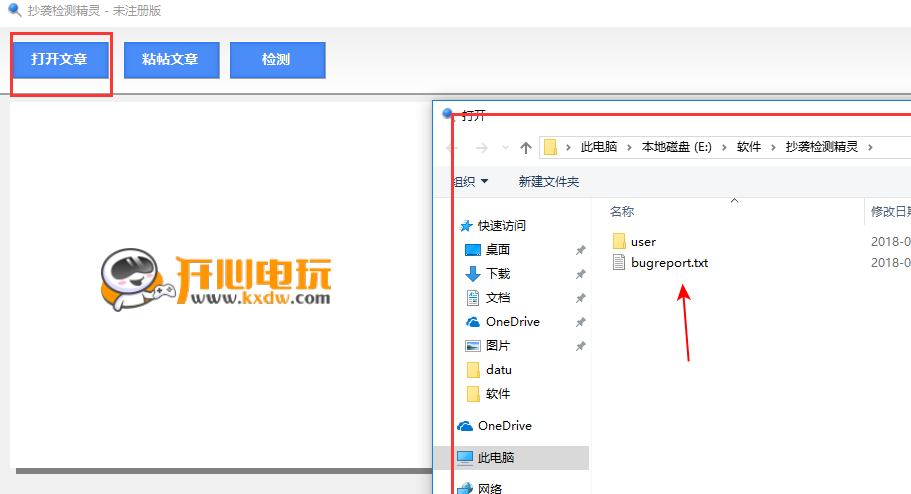
Task: Click the 打开文章 button
Action: (60, 59)
